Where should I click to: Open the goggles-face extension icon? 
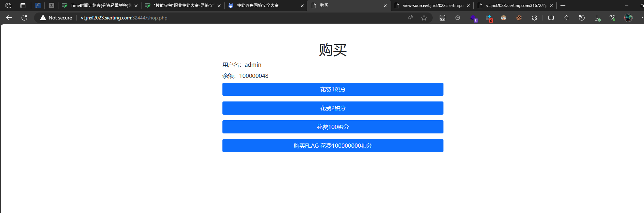(504, 18)
